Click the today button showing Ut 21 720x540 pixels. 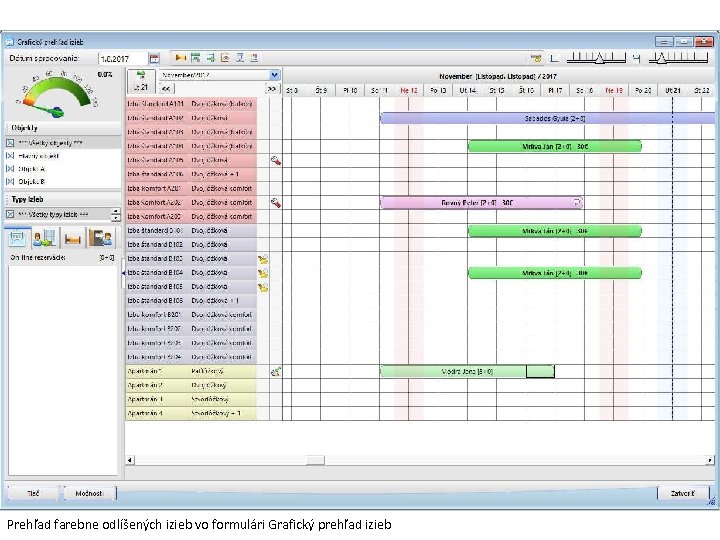click(x=141, y=81)
